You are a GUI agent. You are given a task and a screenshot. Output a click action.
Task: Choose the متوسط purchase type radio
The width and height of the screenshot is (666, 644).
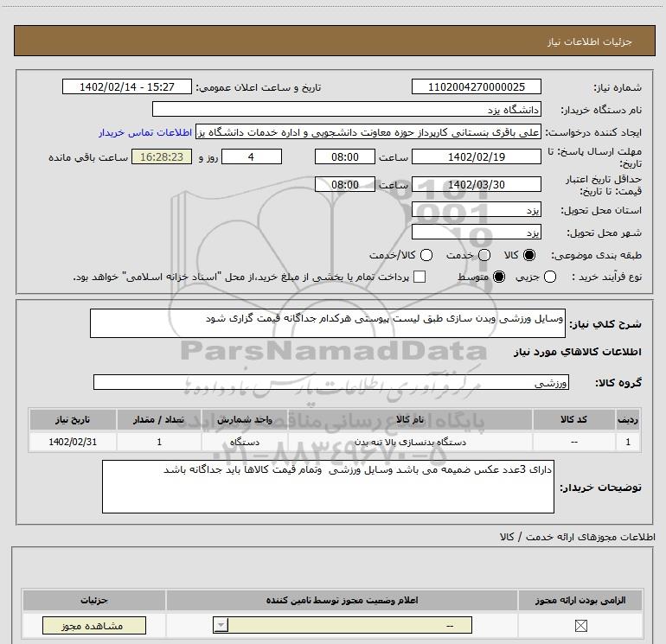[x=499, y=277]
